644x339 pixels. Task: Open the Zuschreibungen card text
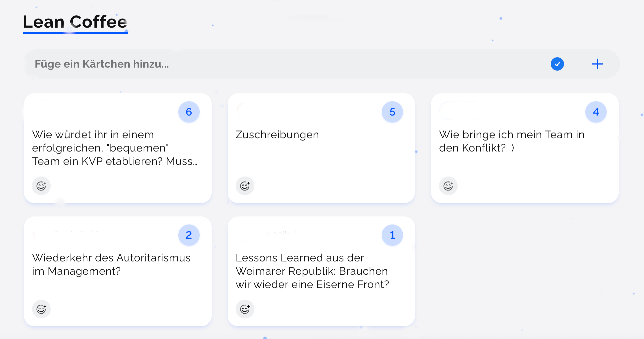277,135
